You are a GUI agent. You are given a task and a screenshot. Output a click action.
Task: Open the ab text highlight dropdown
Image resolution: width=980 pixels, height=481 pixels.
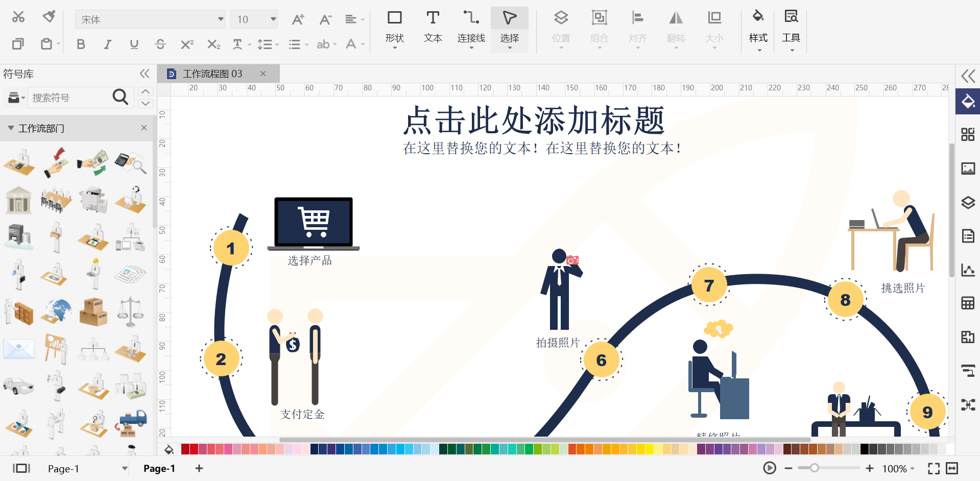(x=326, y=44)
